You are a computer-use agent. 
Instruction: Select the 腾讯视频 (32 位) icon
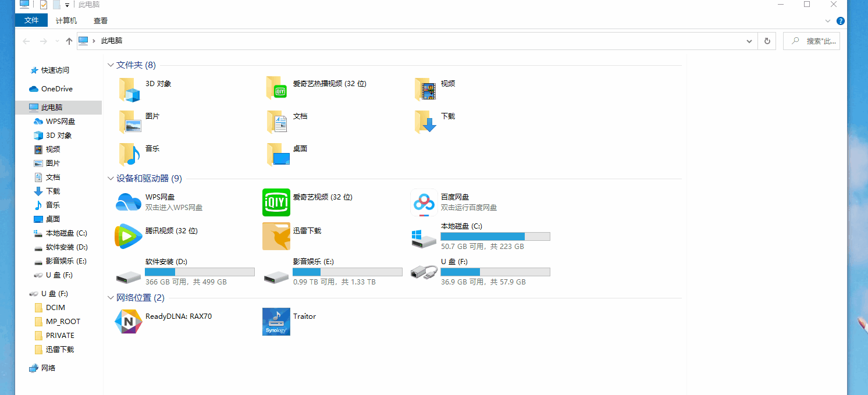[129, 236]
